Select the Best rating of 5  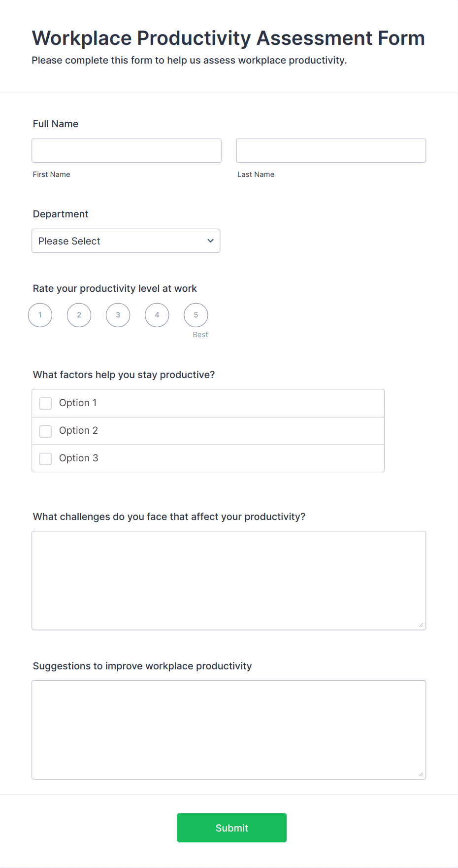pos(196,315)
